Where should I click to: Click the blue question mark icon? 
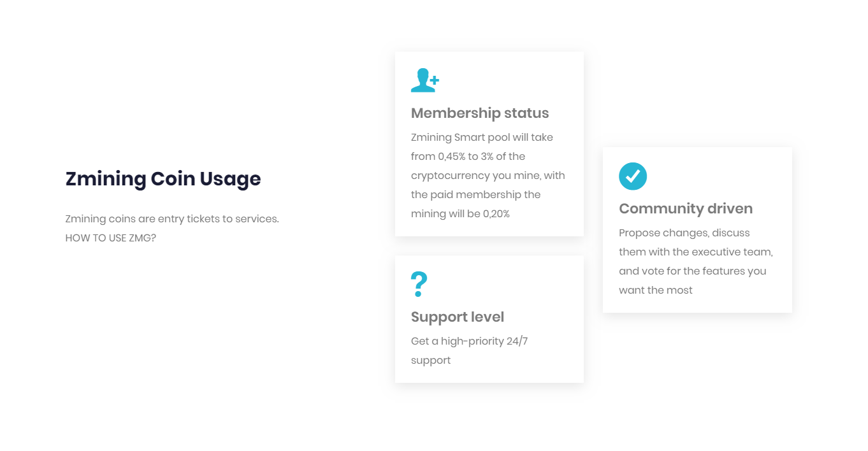tap(419, 284)
